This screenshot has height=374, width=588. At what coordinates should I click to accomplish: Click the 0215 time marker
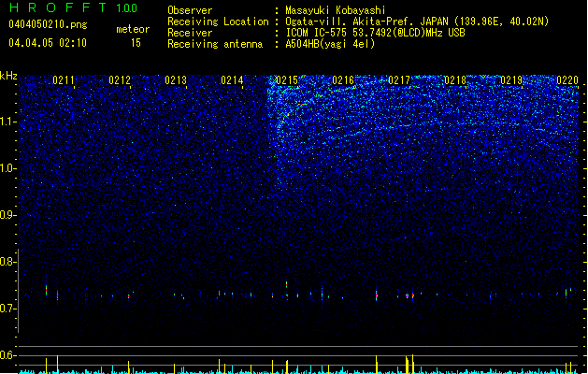click(x=287, y=80)
